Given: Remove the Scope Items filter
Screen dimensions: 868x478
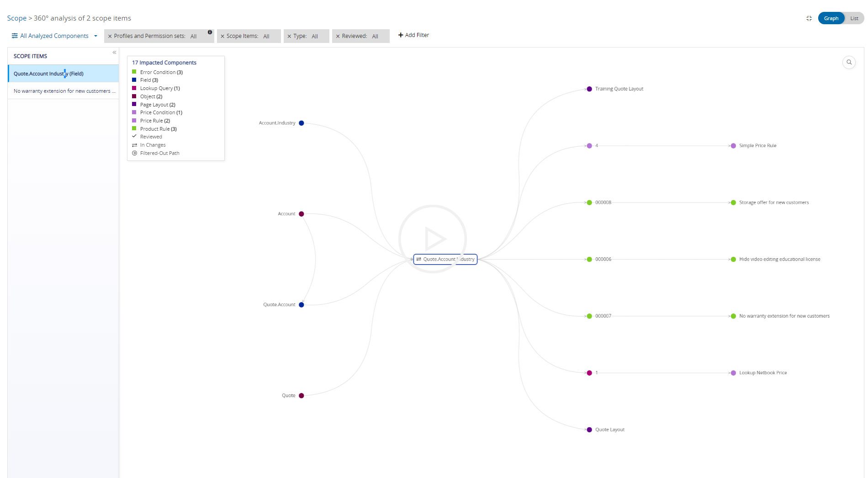Looking at the screenshot, I should 222,36.
